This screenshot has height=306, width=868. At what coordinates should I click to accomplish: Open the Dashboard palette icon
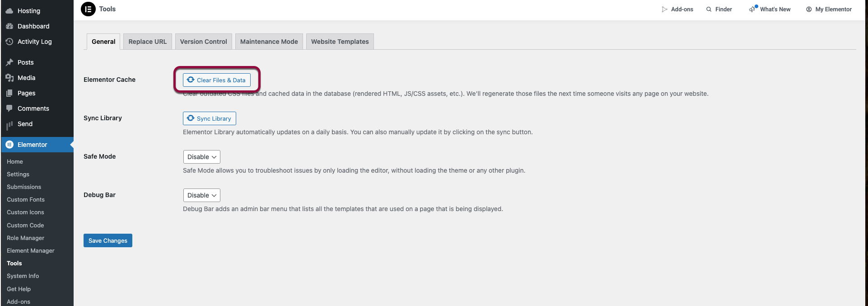(x=9, y=26)
